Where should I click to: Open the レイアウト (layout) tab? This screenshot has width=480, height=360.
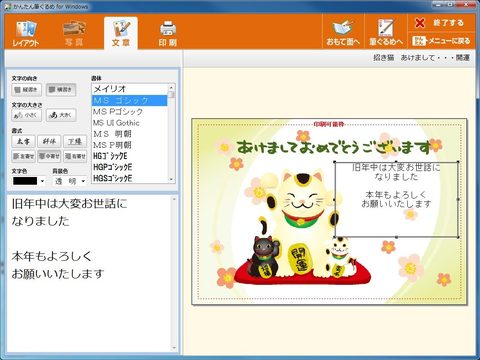(x=26, y=33)
